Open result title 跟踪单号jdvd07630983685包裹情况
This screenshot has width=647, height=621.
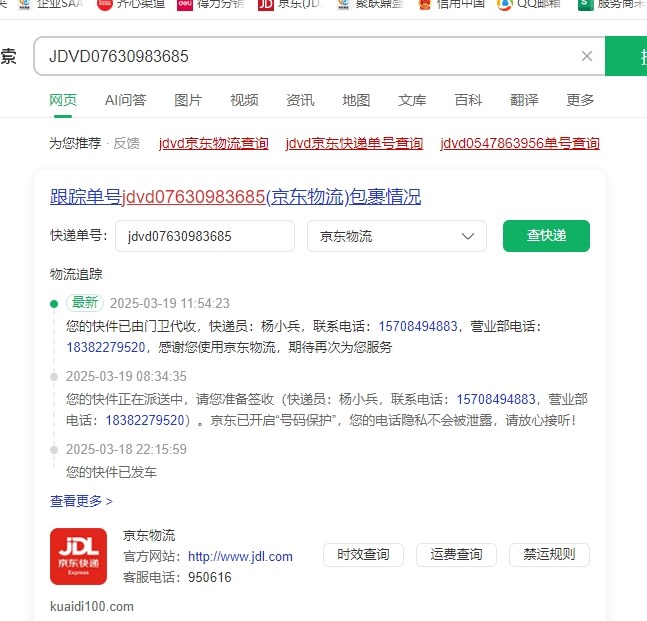(x=236, y=196)
